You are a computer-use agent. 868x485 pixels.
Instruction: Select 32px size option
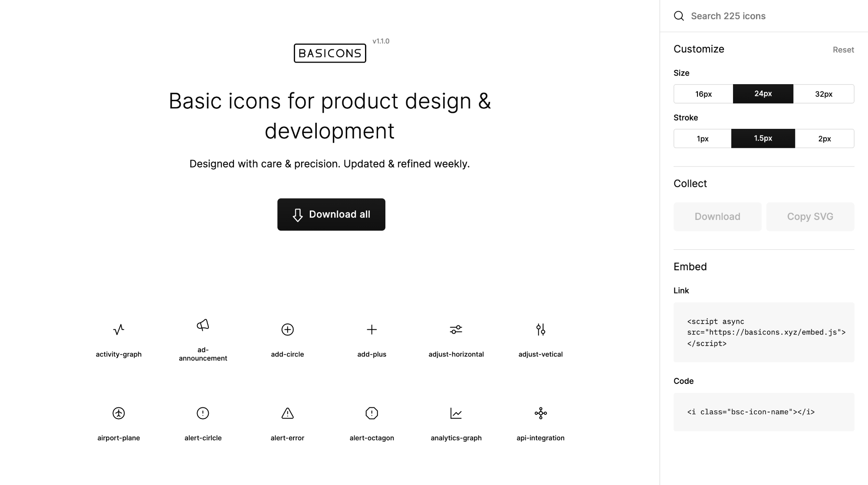(x=824, y=94)
